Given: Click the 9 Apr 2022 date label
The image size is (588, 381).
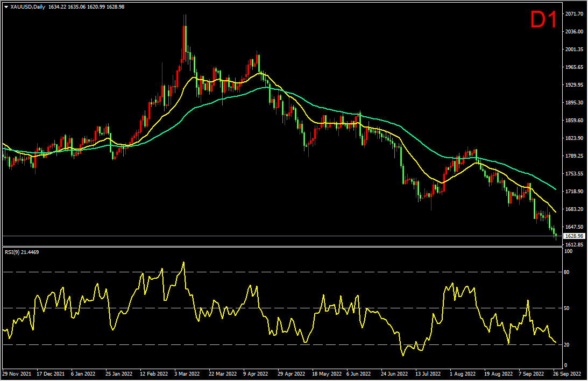Looking at the screenshot, I should tap(256, 374).
